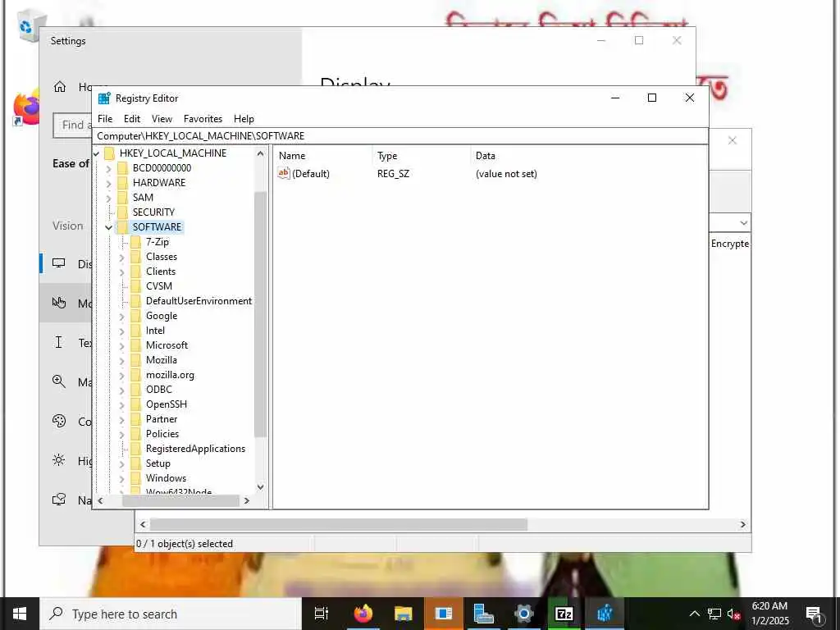
Task: Open the File menu in Registry Editor
Action: click(105, 119)
